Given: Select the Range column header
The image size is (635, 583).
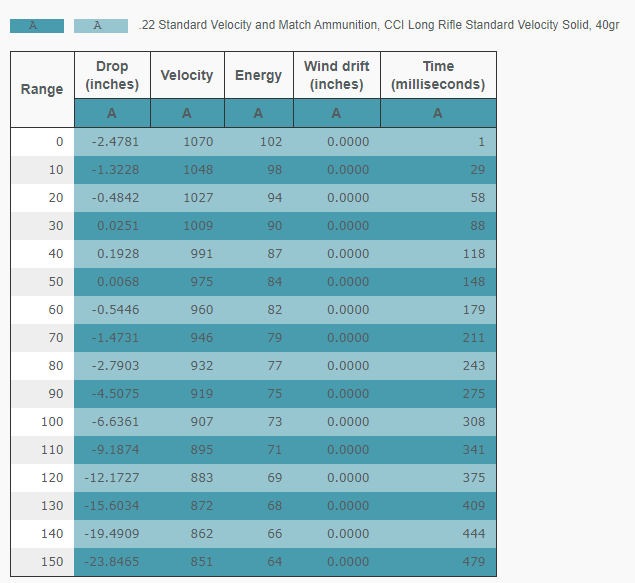Looking at the screenshot, I should pyautogui.click(x=42, y=89).
